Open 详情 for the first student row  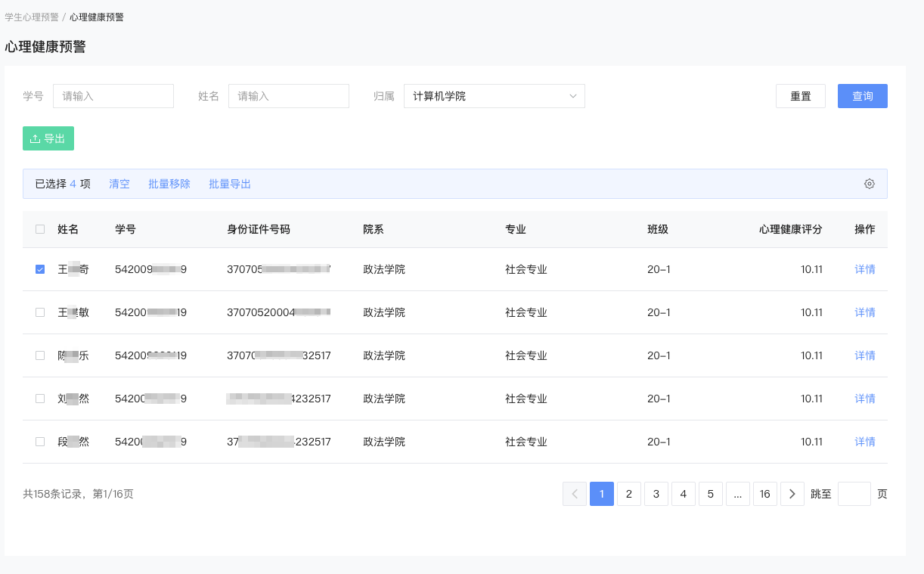click(x=864, y=268)
